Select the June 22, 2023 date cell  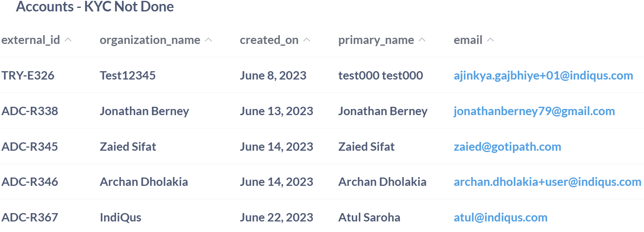(276, 217)
